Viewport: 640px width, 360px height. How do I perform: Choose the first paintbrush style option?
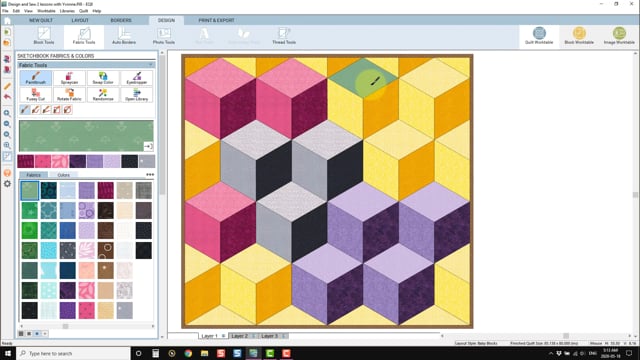[25, 109]
